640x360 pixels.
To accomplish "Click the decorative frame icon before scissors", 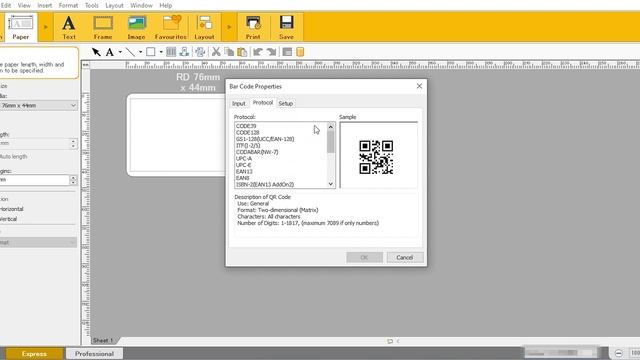I will click(x=200, y=52).
